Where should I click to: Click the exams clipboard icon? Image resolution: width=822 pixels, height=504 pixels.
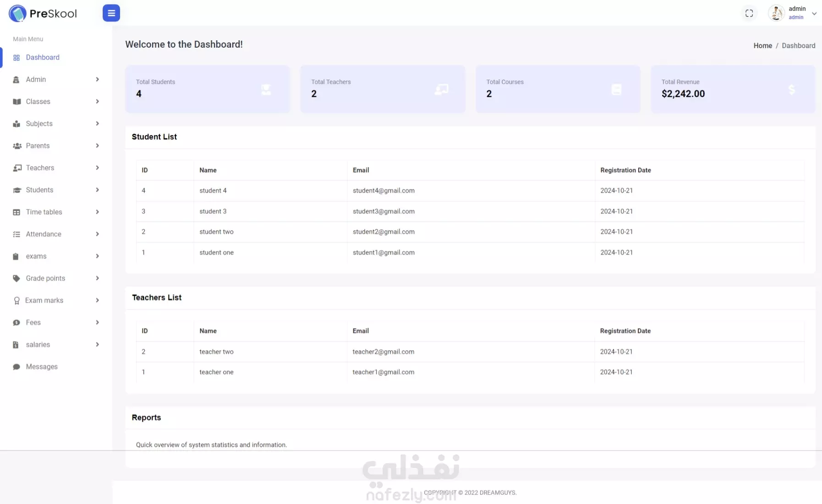tap(16, 256)
